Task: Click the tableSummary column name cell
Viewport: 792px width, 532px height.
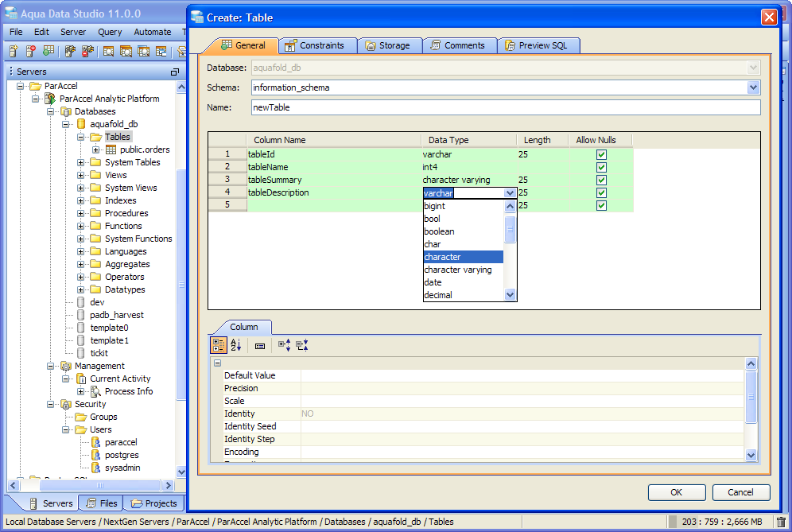Action: 334,180
